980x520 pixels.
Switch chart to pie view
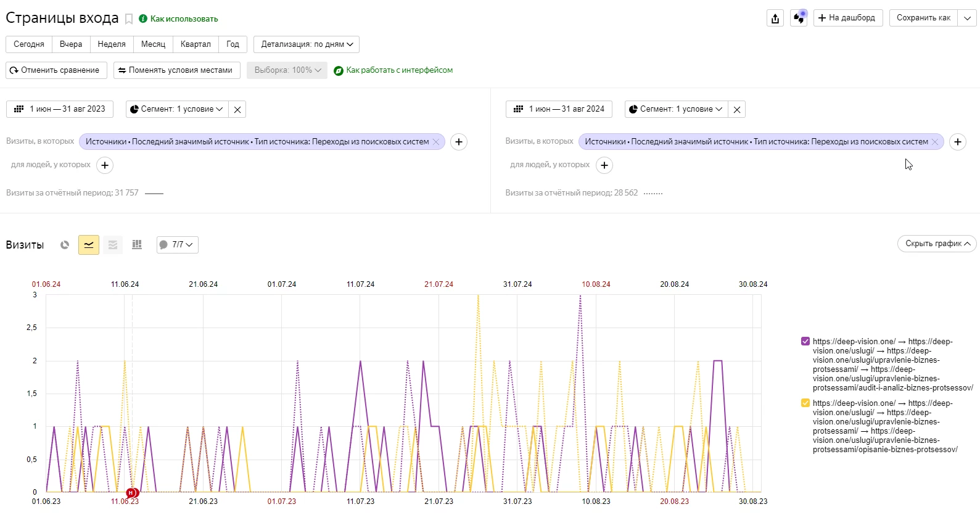[65, 245]
